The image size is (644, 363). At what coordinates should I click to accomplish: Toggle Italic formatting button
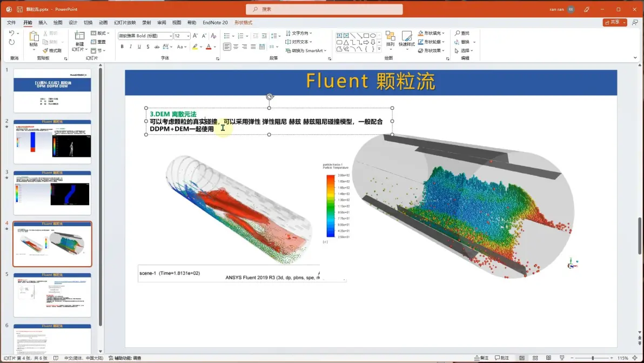point(131,47)
